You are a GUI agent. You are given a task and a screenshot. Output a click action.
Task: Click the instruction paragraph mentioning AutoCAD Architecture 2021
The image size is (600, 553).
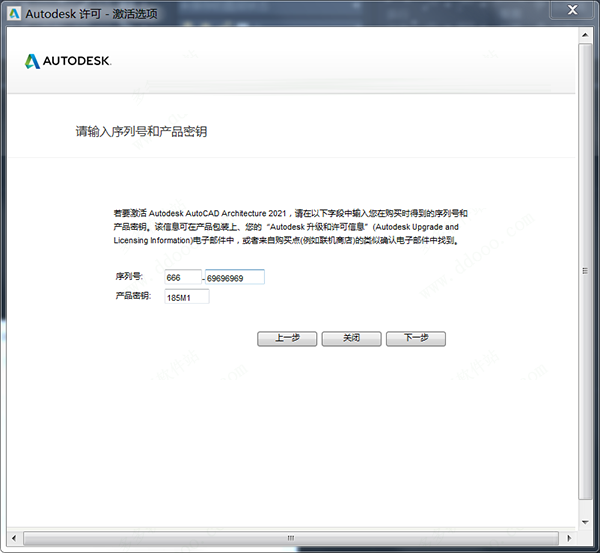[x=290, y=227]
